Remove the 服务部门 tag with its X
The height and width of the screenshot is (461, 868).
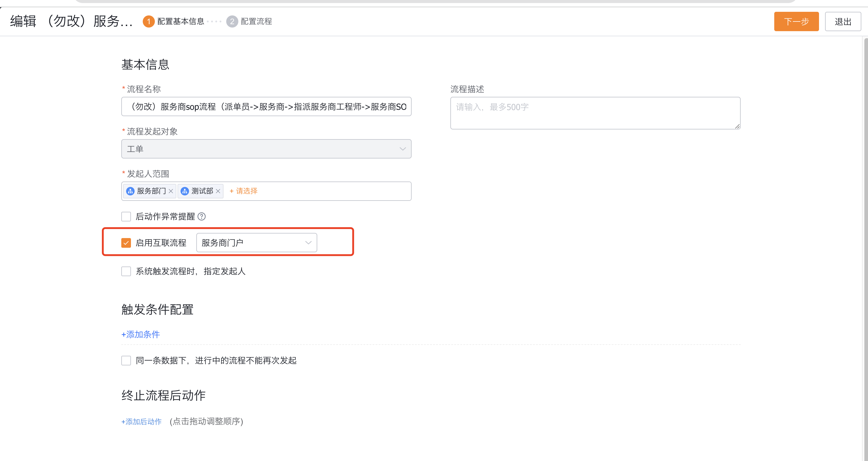click(x=171, y=191)
